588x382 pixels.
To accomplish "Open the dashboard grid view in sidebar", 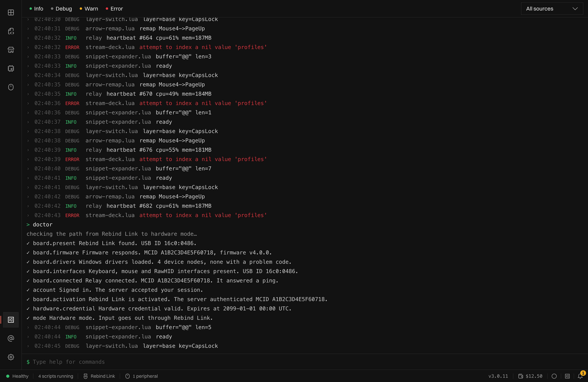I will coord(11,12).
